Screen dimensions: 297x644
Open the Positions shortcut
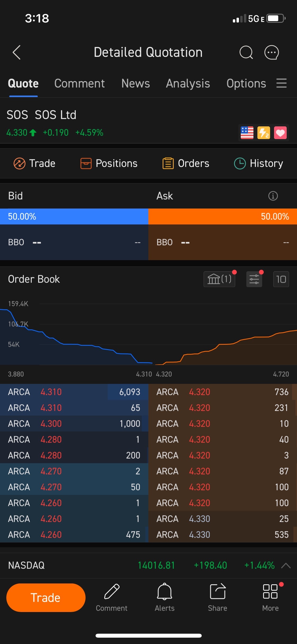coord(109,163)
